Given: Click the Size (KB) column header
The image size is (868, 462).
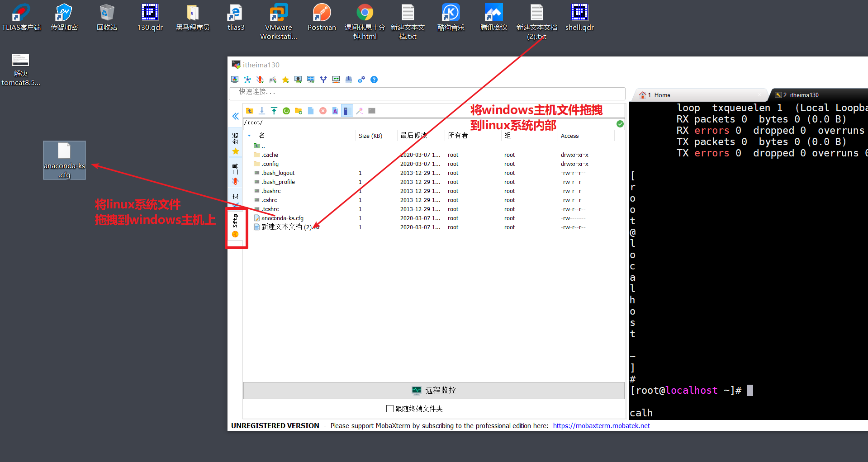Looking at the screenshot, I should pos(376,136).
